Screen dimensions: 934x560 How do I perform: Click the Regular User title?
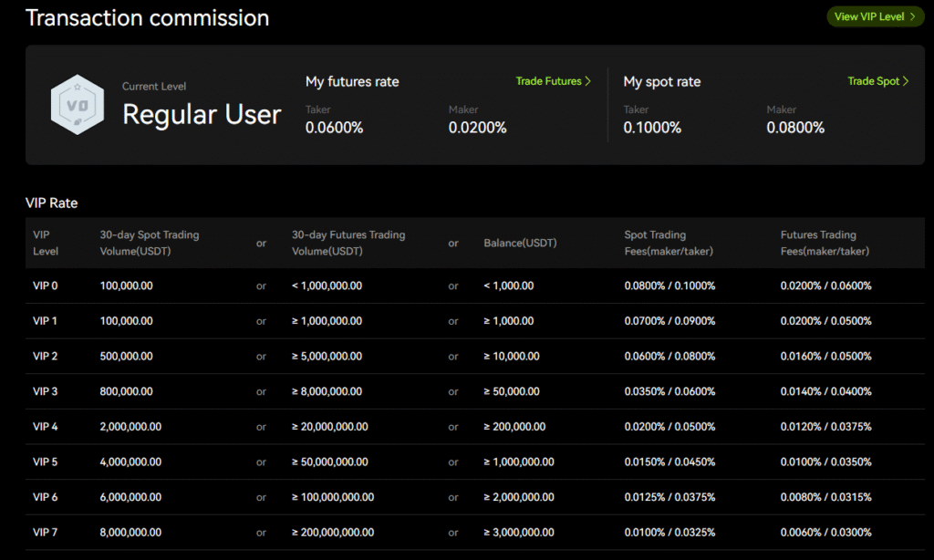click(202, 115)
